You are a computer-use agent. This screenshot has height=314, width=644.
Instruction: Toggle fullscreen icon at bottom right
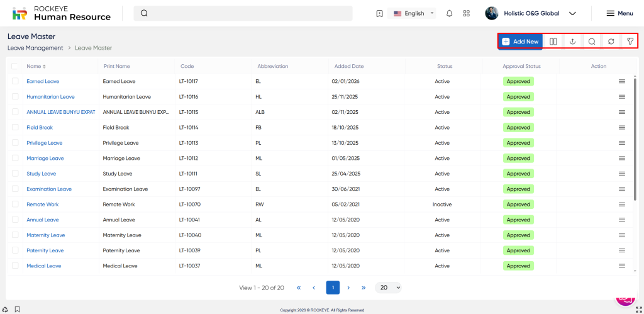coord(638,309)
